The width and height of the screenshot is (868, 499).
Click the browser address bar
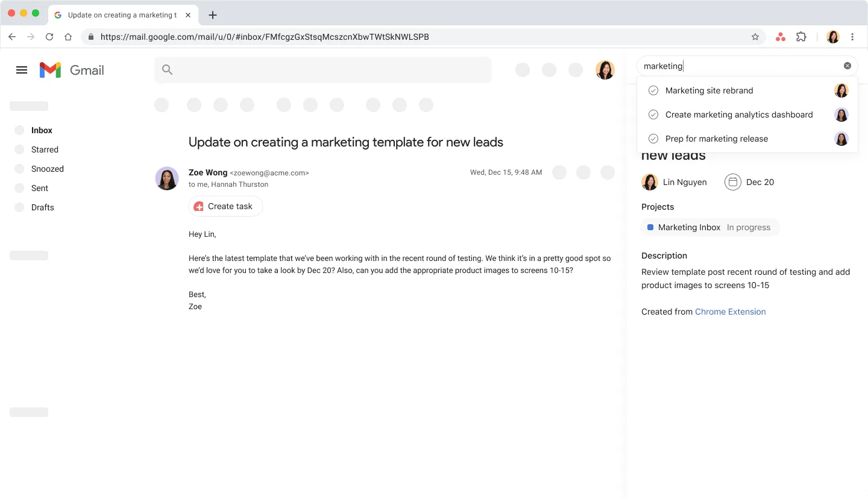tap(422, 37)
